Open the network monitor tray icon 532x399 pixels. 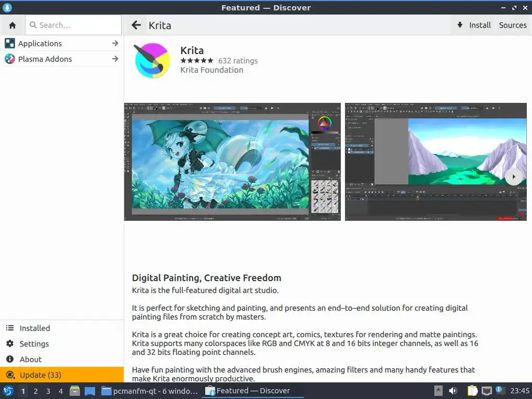point(486,391)
